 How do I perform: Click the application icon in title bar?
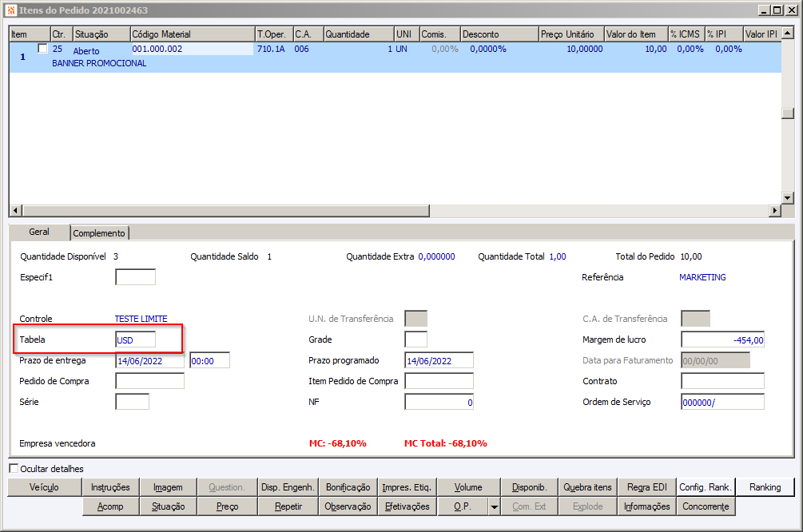pos(10,10)
